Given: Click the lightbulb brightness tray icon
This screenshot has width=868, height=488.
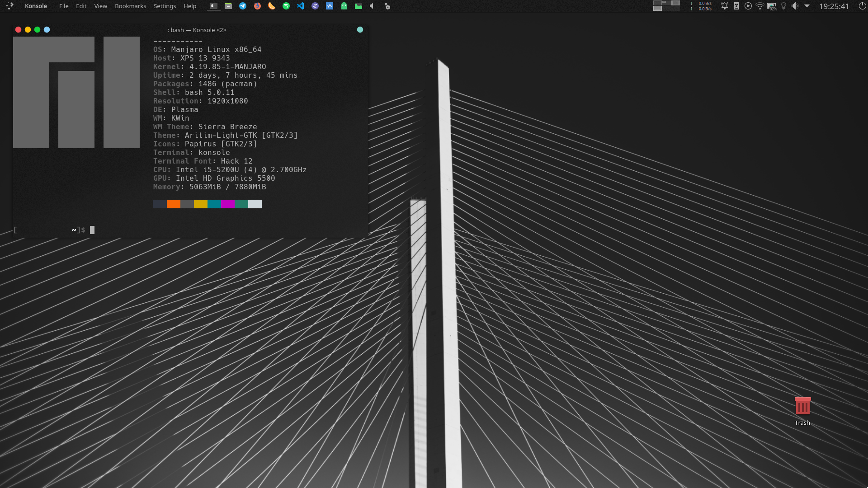Looking at the screenshot, I should point(783,6).
